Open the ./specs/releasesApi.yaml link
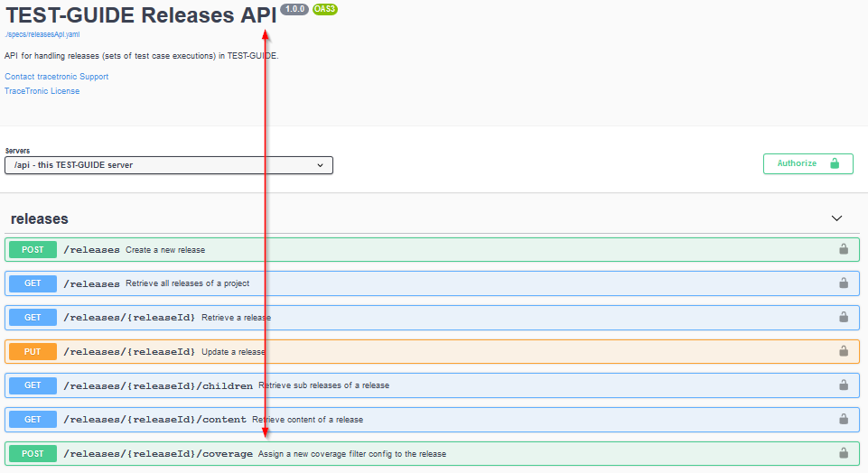This screenshot has height=473, width=868. 42,34
